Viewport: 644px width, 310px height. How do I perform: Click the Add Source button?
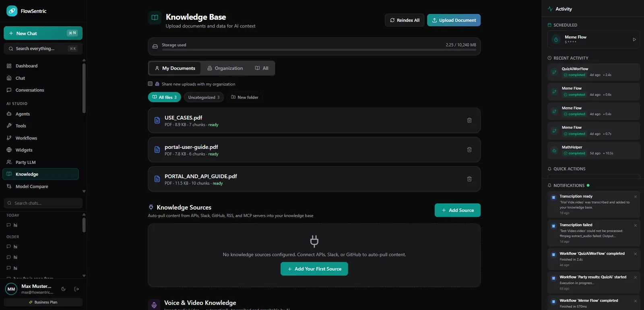458,210
